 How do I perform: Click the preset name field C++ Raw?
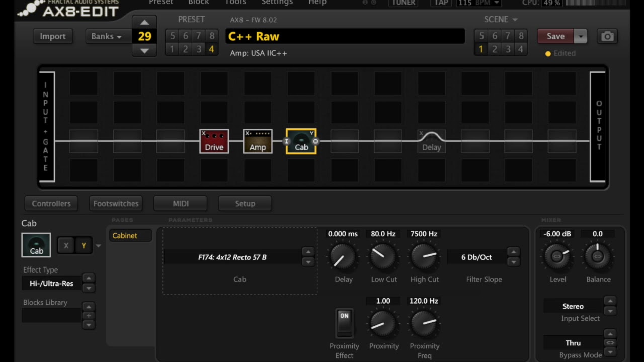(346, 36)
